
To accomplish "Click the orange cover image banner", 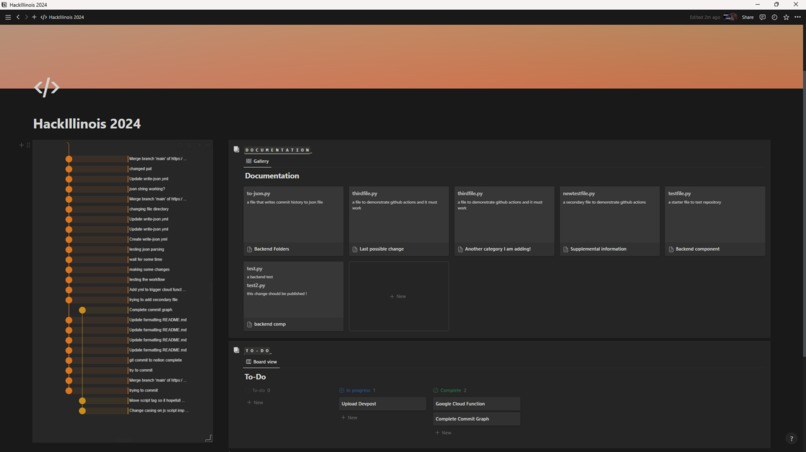I will pyautogui.click(x=401, y=57).
